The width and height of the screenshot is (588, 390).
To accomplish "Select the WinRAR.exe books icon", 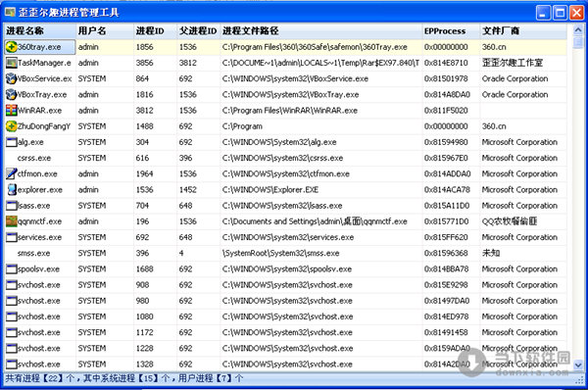I will tap(11, 111).
